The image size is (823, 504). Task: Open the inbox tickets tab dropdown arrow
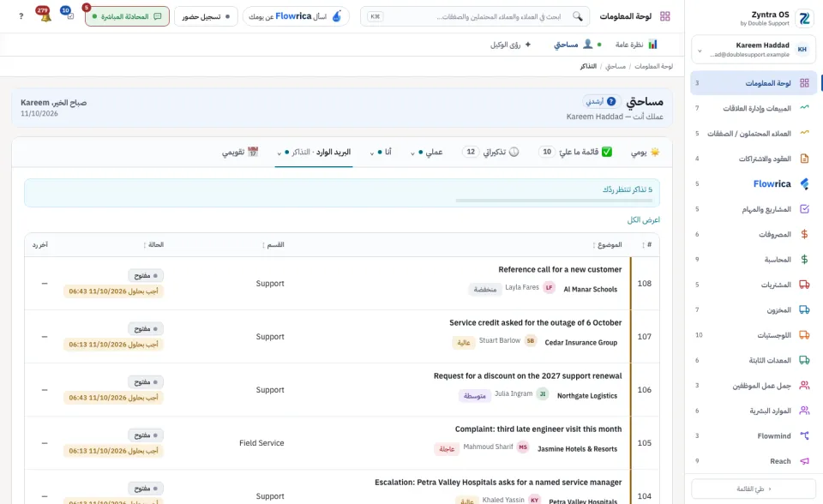[x=279, y=153]
